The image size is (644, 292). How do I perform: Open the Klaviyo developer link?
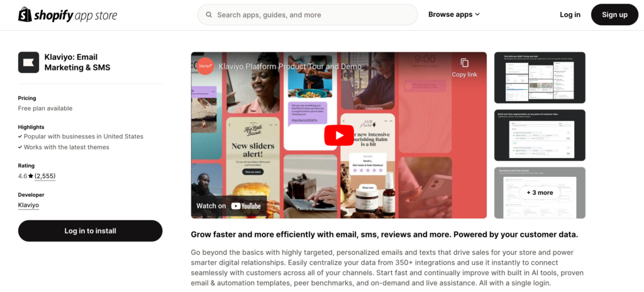click(x=28, y=205)
